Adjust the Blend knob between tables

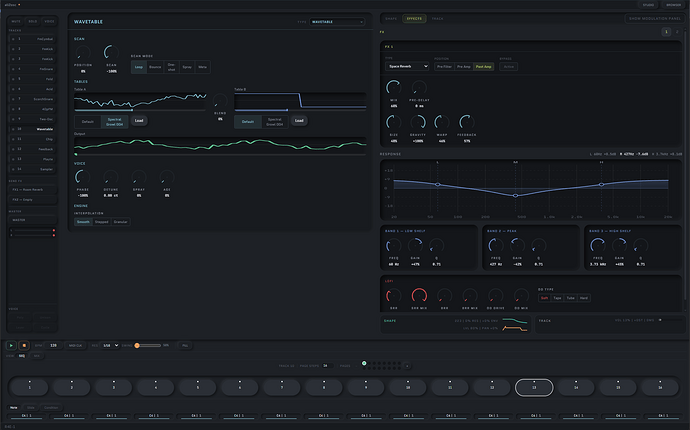pyautogui.click(x=220, y=101)
